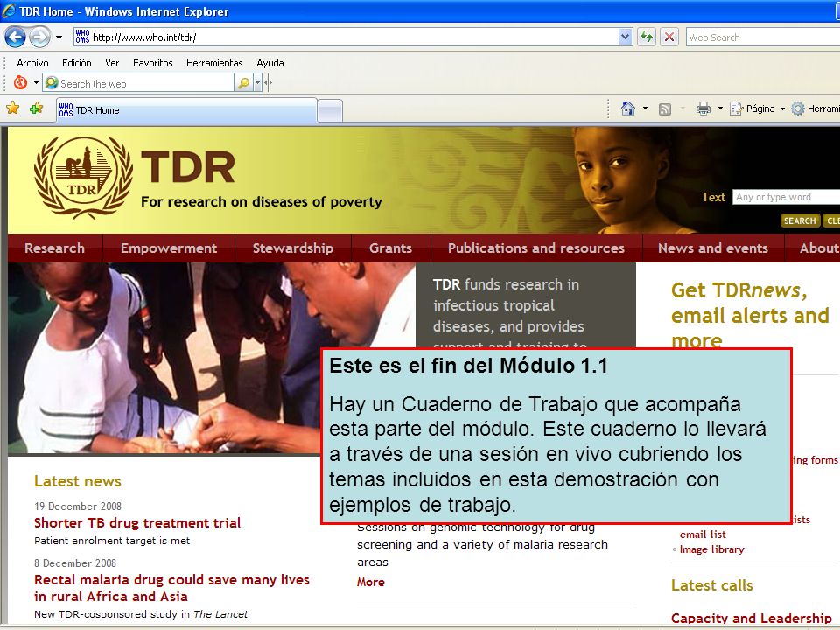Open a new blank tab

click(x=330, y=111)
